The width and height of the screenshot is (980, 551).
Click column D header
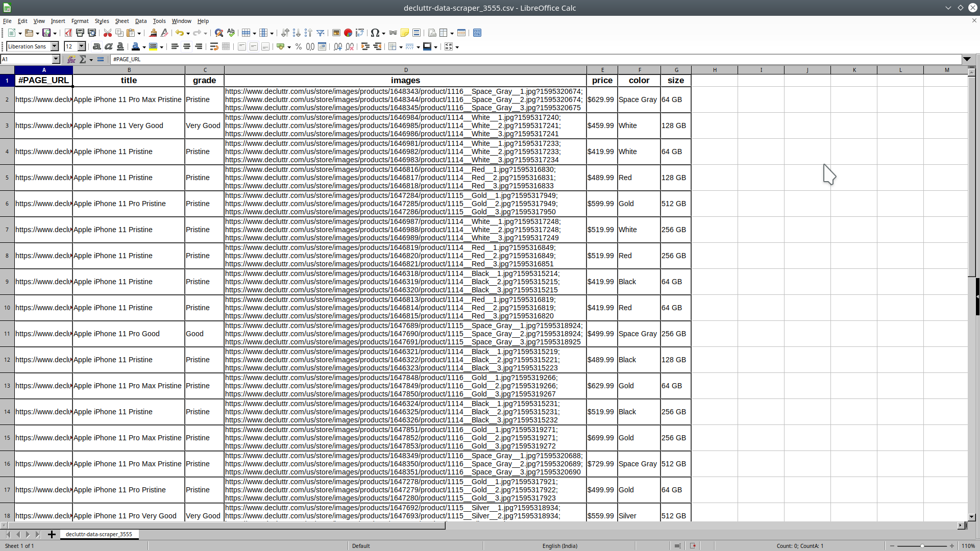[405, 70]
